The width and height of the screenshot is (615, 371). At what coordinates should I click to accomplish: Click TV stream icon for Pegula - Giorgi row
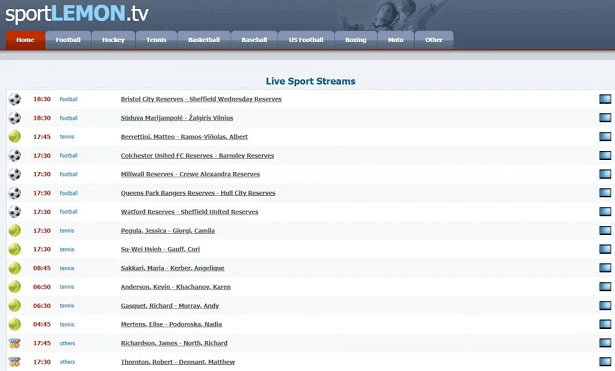tap(605, 230)
